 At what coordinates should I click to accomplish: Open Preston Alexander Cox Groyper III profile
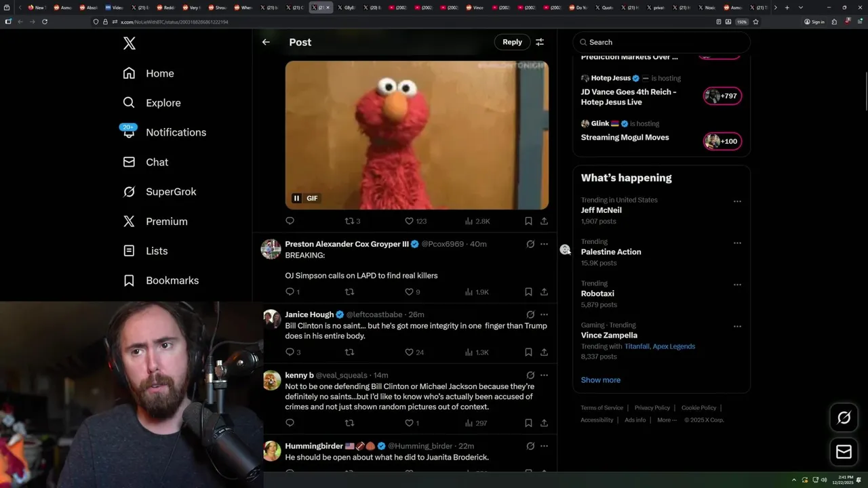click(347, 244)
